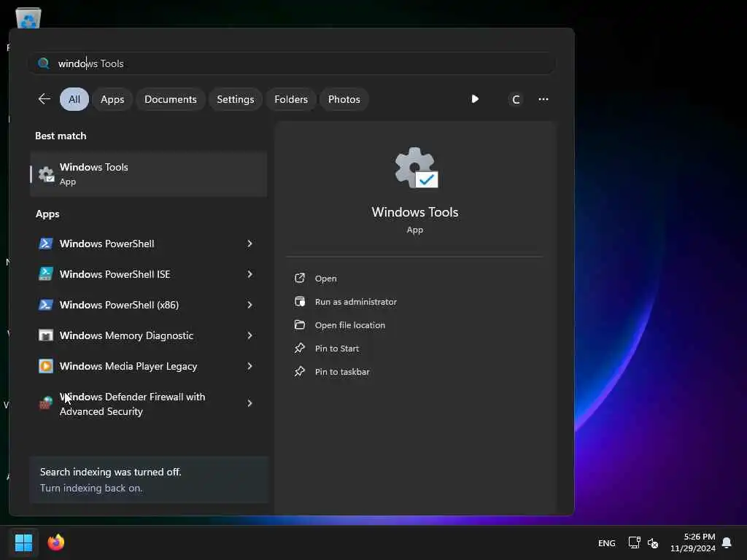Show more filters with the play arrow
The width and height of the screenshot is (747, 560).
475,99
